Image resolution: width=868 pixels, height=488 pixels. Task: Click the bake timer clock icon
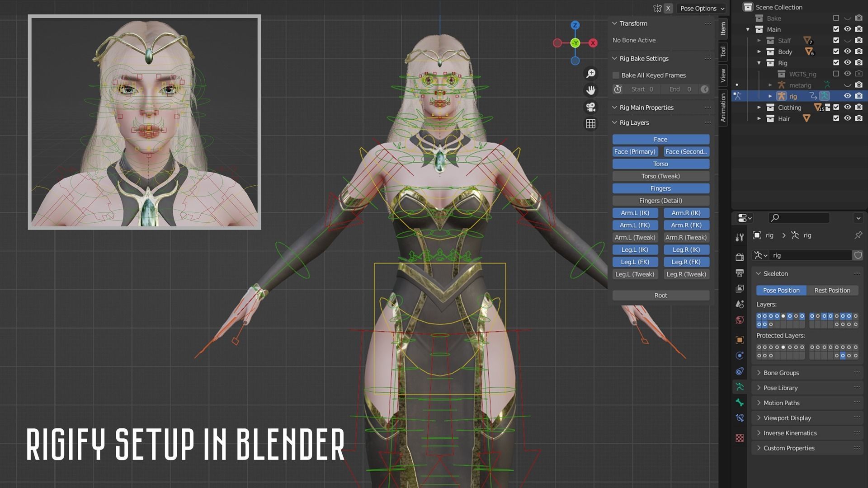[x=618, y=89]
